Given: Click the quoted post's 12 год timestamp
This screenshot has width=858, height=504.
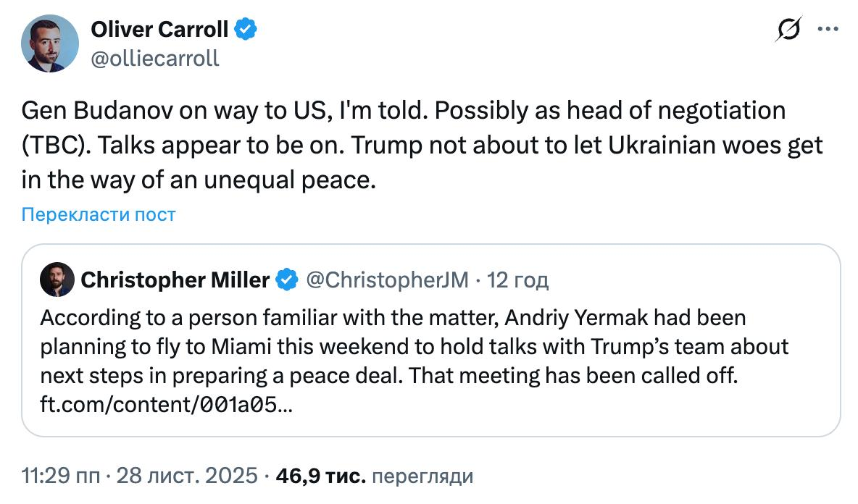Looking at the screenshot, I should (x=517, y=280).
